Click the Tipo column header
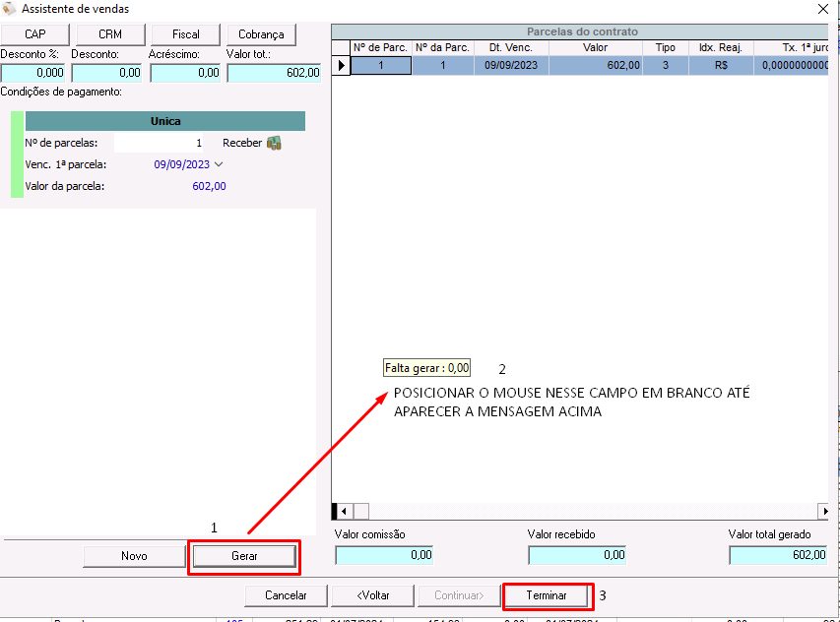The height and width of the screenshot is (622, 840). 666,47
